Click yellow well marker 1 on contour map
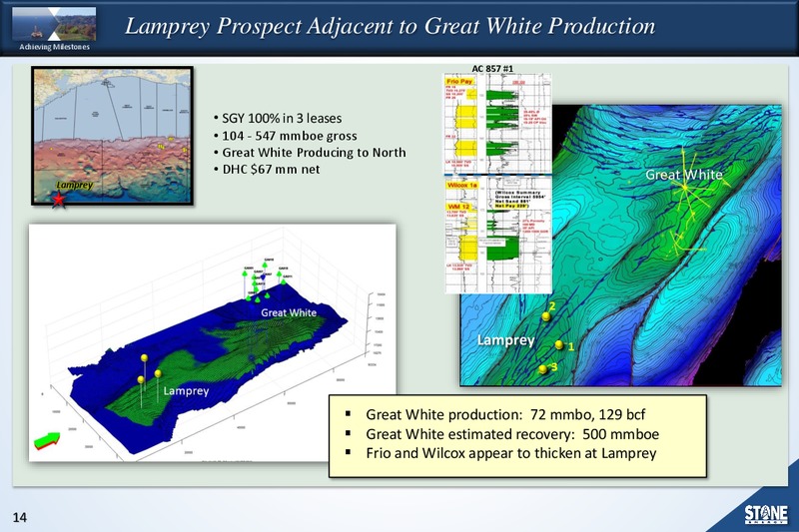The image size is (799, 532). click(559, 344)
